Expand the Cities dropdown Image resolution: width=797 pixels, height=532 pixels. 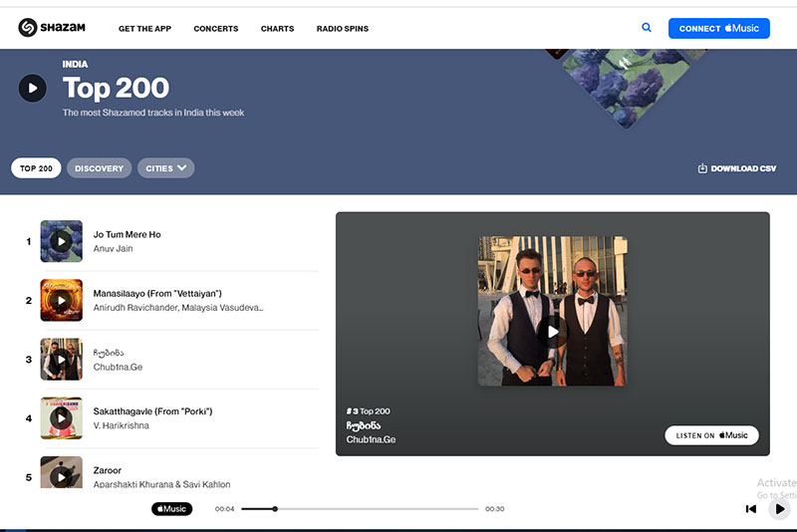[165, 168]
